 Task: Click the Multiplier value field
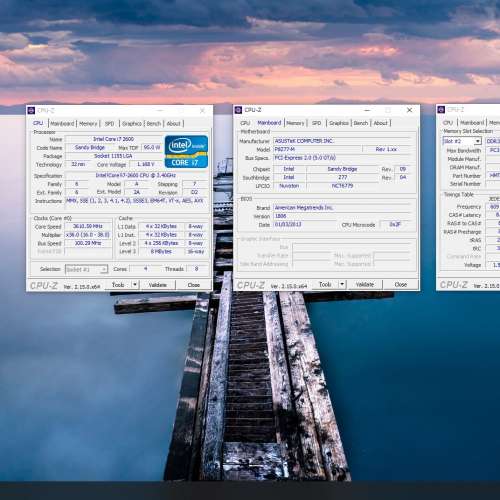pos(88,235)
